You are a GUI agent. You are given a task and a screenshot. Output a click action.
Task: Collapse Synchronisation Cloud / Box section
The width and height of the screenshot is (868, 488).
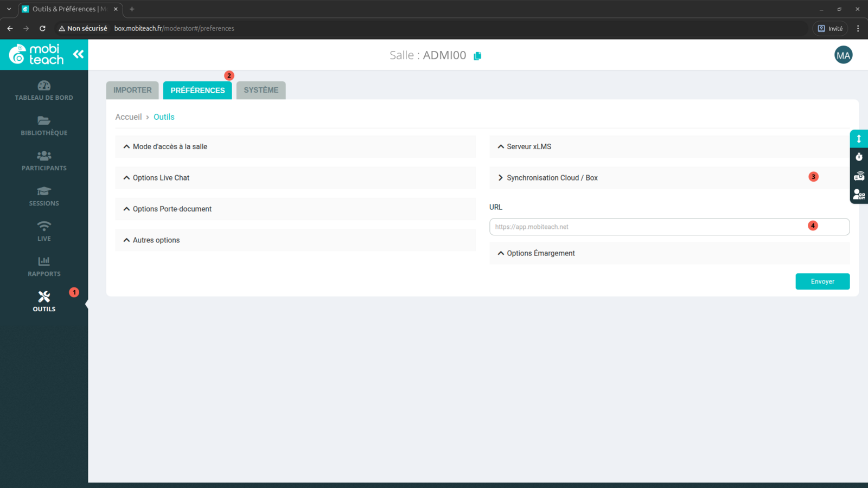669,178
